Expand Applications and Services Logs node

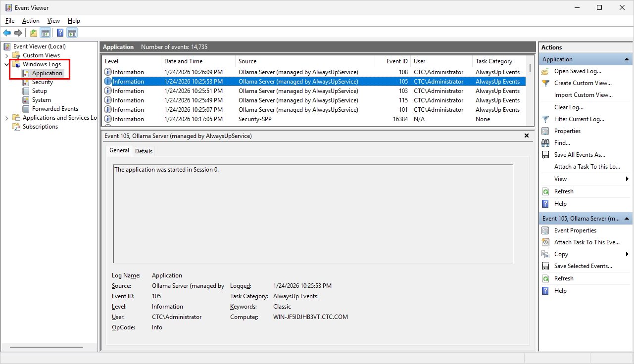click(x=6, y=118)
